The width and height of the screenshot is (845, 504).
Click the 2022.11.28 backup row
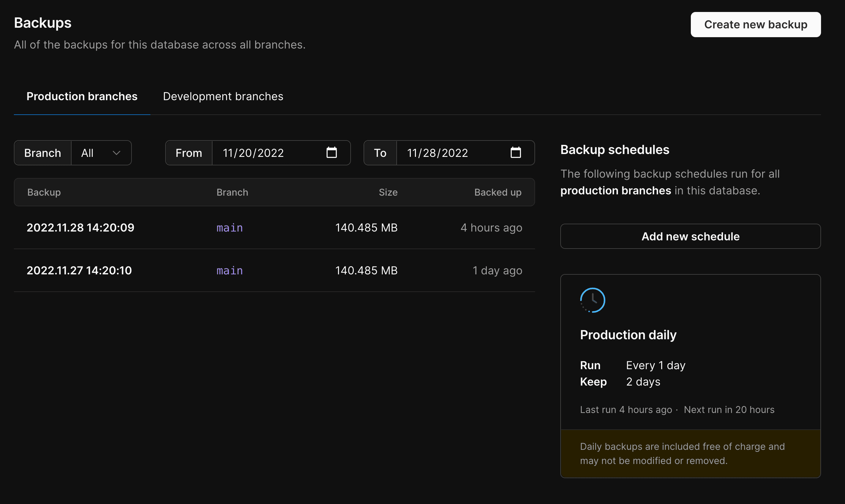pyautogui.click(x=274, y=227)
